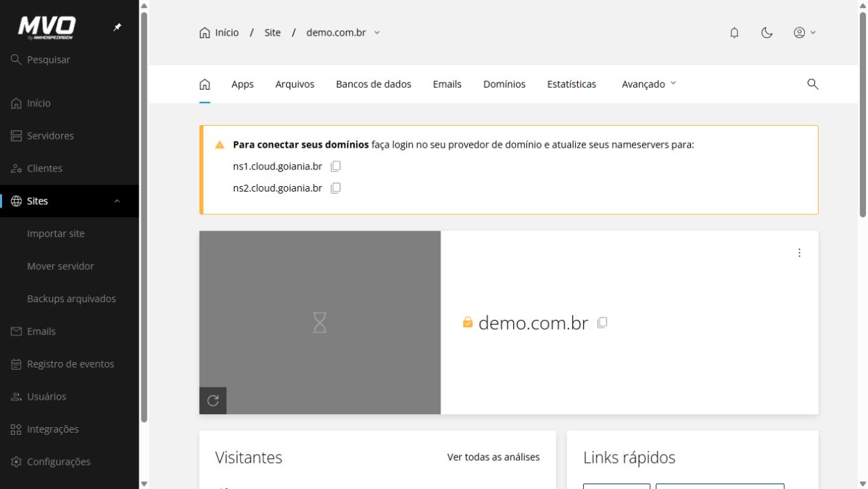This screenshot has height=489, width=868.
Task: Click the warning triangle alert icon
Action: 220,145
